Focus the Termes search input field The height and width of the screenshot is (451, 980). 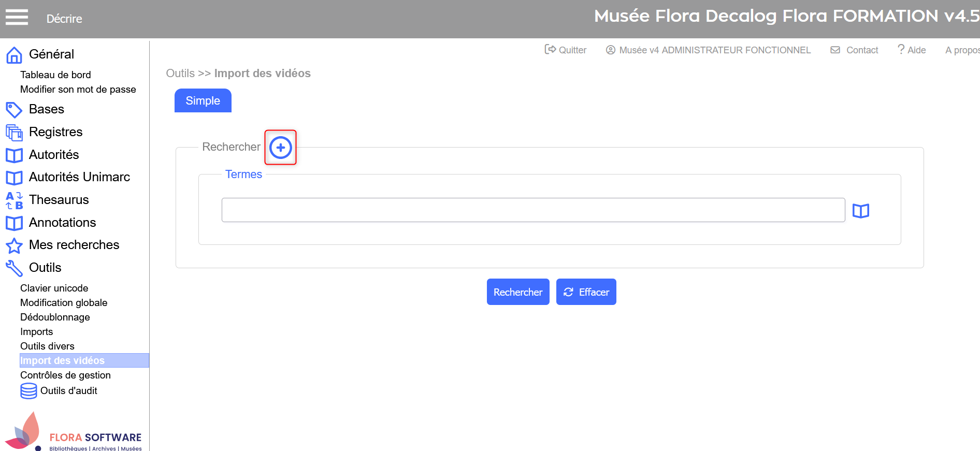tap(533, 210)
